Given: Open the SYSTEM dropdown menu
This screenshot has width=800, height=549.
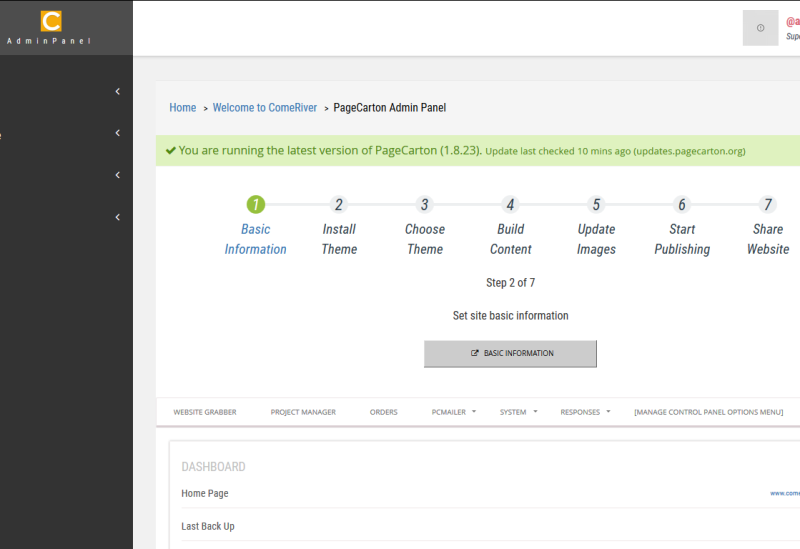Looking at the screenshot, I should (x=518, y=412).
